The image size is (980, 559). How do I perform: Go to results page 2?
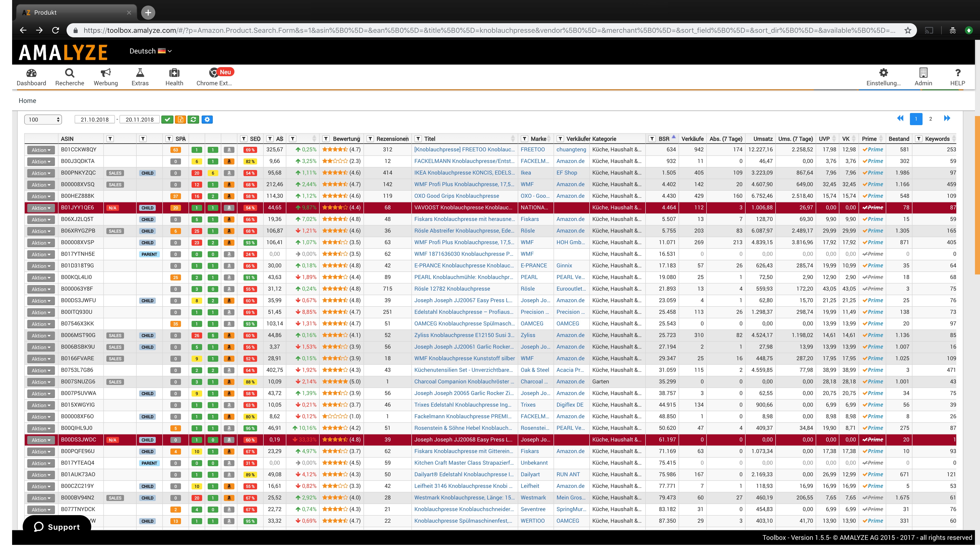(x=930, y=119)
